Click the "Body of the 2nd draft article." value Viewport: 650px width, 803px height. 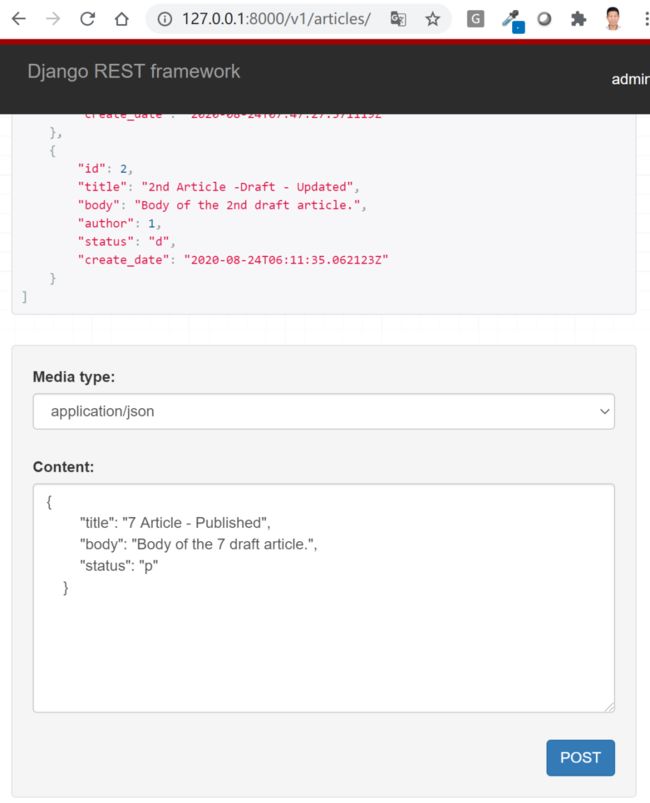click(x=247, y=205)
